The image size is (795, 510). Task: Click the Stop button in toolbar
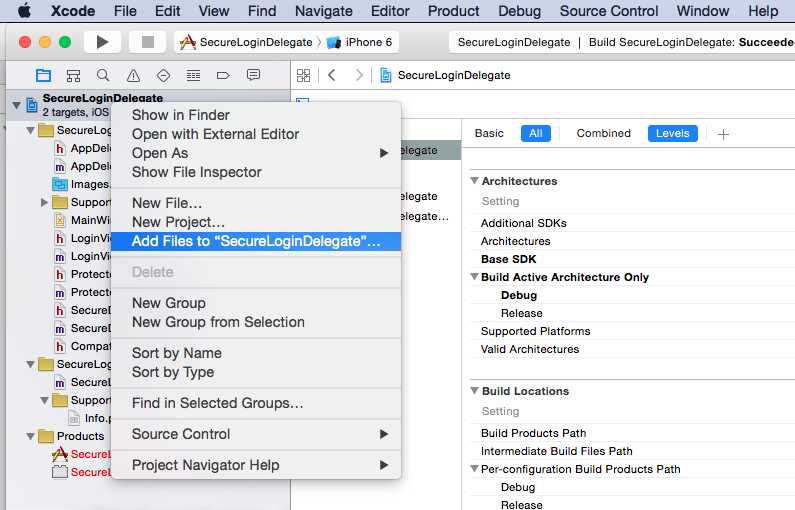pyautogui.click(x=148, y=42)
